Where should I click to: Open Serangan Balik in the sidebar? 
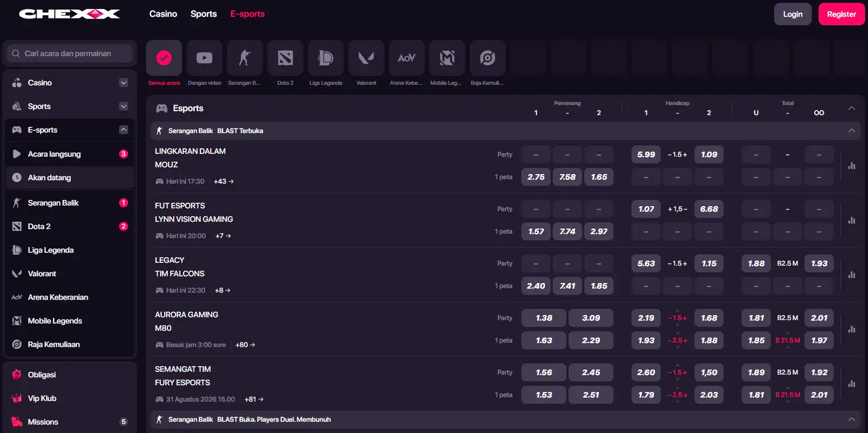click(x=70, y=203)
